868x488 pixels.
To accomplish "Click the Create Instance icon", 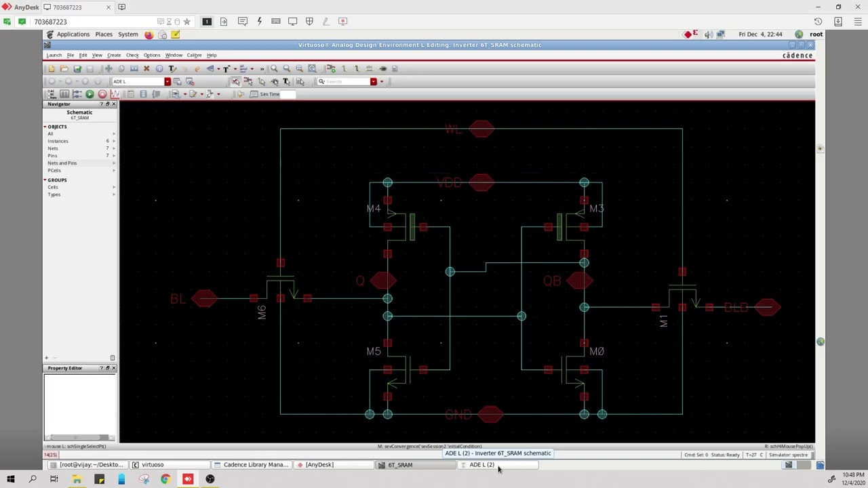I will 332,68.
